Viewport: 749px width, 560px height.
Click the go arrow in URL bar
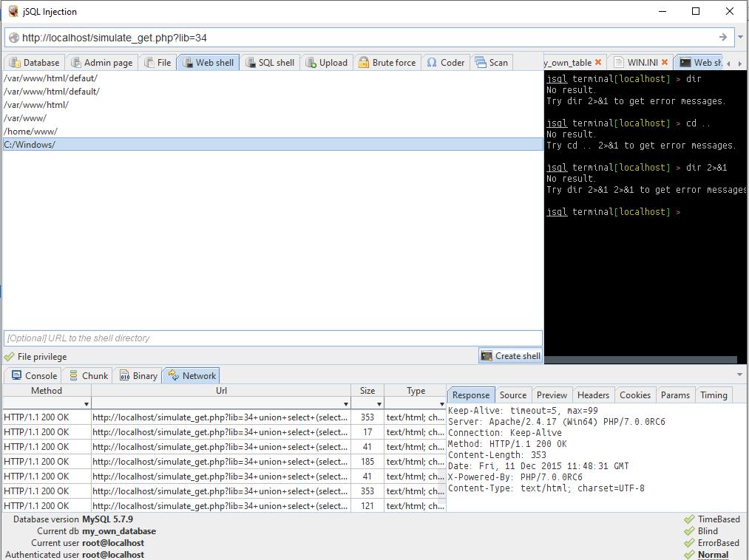point(722,37)
